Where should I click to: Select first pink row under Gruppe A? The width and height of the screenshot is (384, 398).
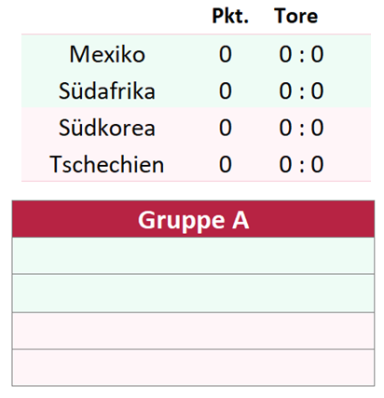[x=193, y=331]
